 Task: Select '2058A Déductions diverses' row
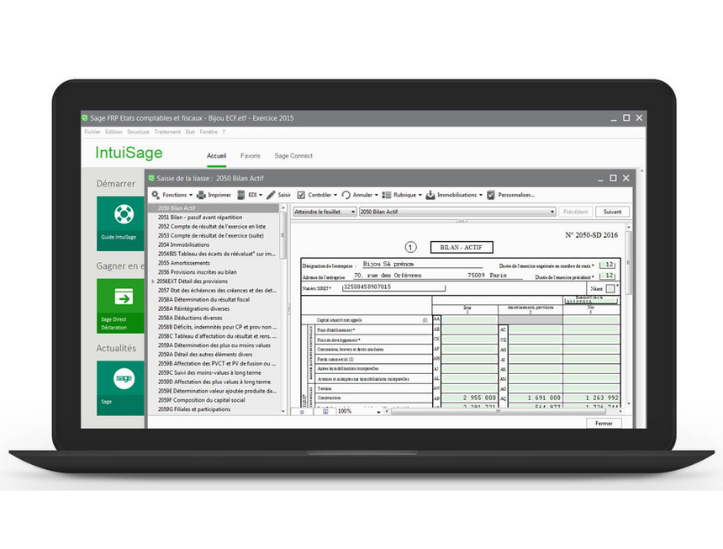click(213, 318)
